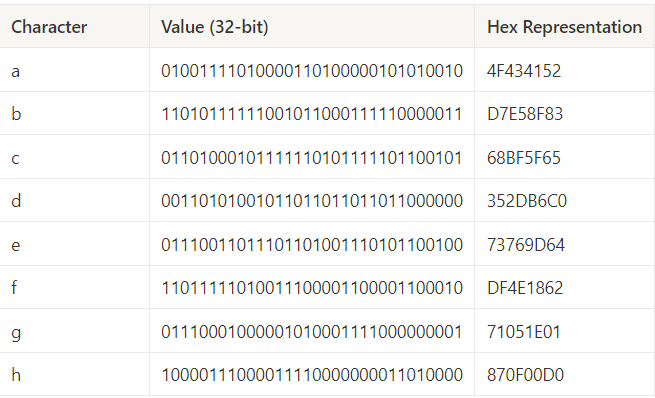Select the binary value in row e
Image resolution: width=655 pixels, height=398 pixels.
click(x=312, y=245)
